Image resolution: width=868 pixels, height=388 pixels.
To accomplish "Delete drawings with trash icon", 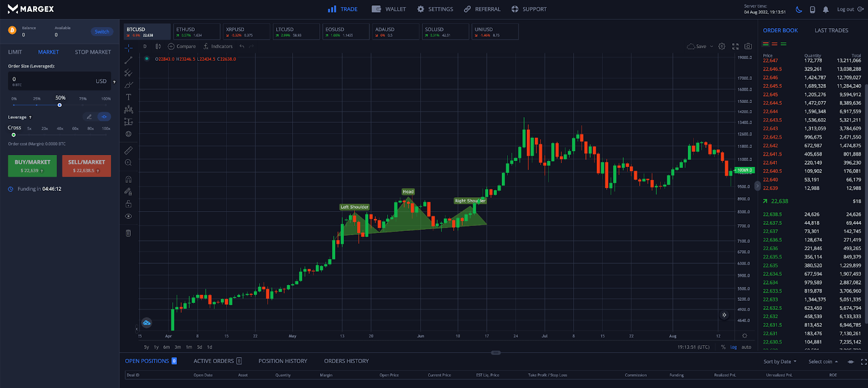I will click(129, 233).
